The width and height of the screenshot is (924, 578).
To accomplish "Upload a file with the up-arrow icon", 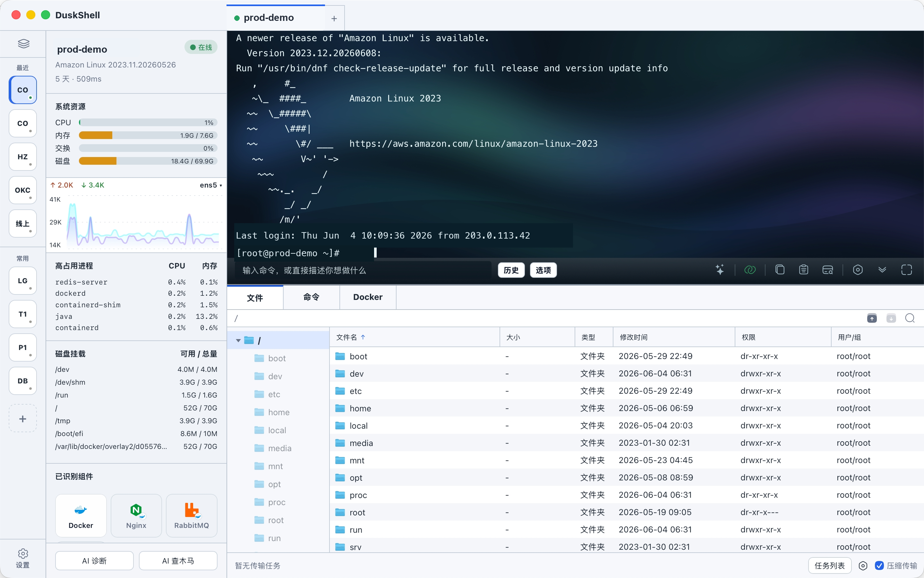I will [872, 318].
